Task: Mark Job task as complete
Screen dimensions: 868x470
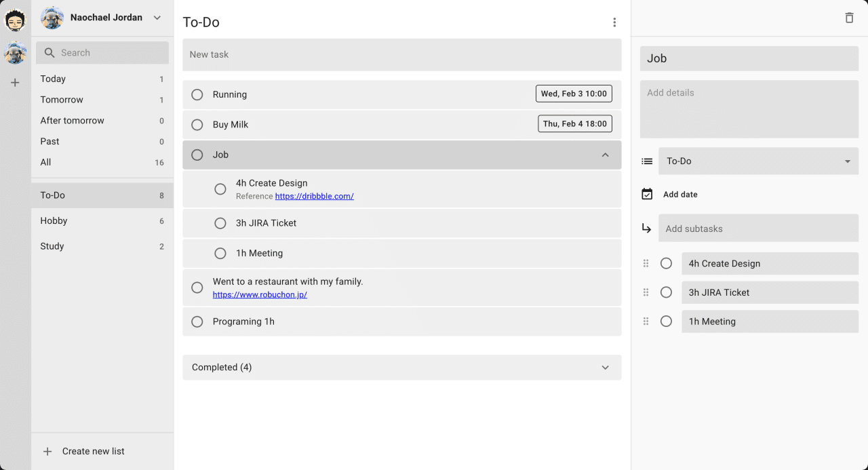Action: tap(197, 155)
